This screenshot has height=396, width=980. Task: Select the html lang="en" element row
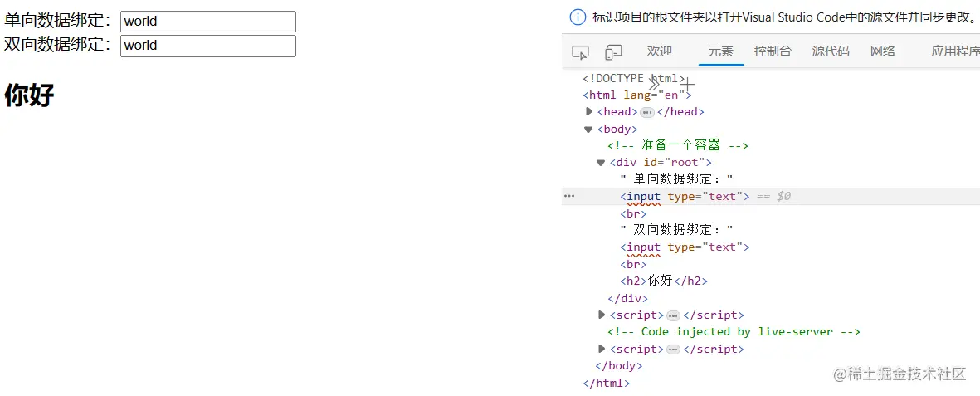636,95
